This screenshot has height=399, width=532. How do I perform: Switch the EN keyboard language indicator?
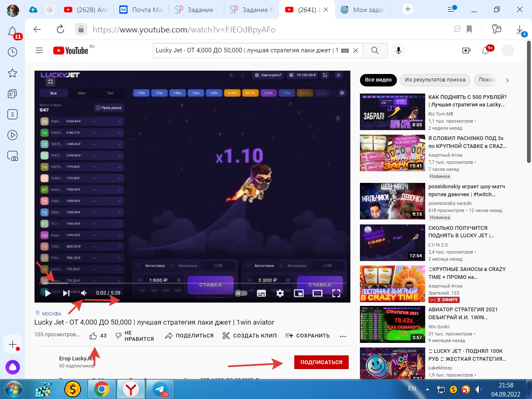[x=412, y=388]
